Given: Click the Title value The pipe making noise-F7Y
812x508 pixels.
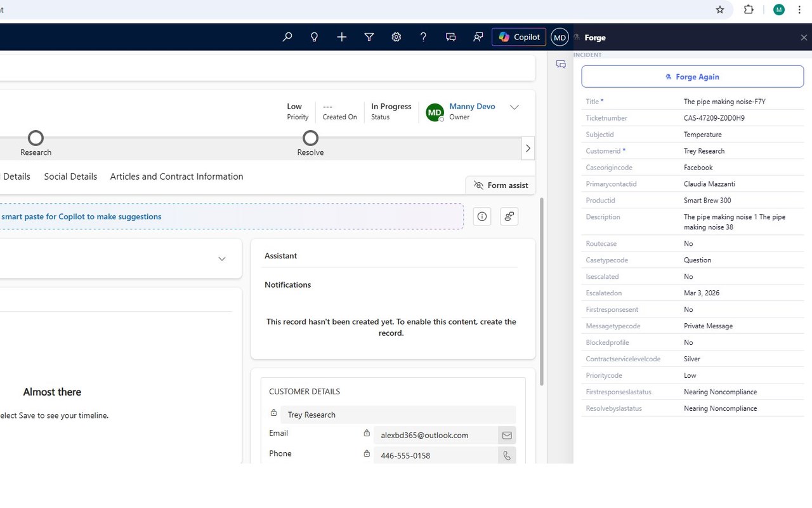Looking at the screenshot, I should click(724, 102).
